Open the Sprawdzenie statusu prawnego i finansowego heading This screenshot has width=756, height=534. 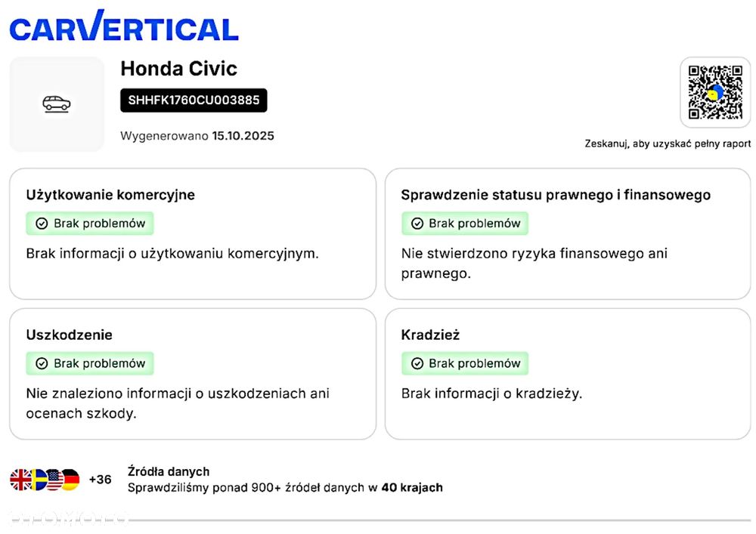pyautogui.click(x=556, y=195)
